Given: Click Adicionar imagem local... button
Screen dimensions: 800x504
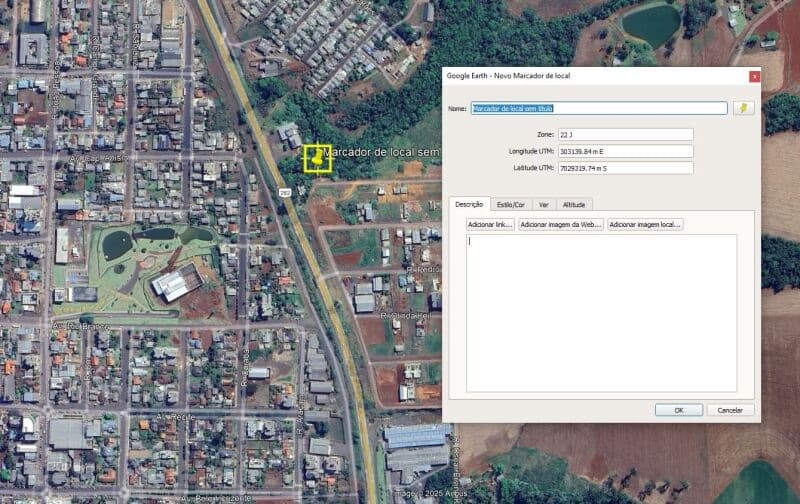Looking at the screenshot, I should (645, 224).
